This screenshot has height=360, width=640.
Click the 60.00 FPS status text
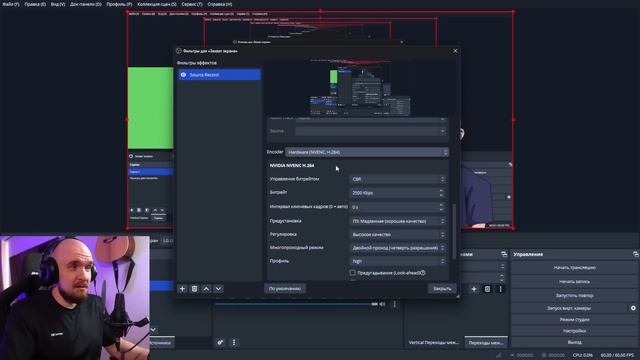pos(617,355)
